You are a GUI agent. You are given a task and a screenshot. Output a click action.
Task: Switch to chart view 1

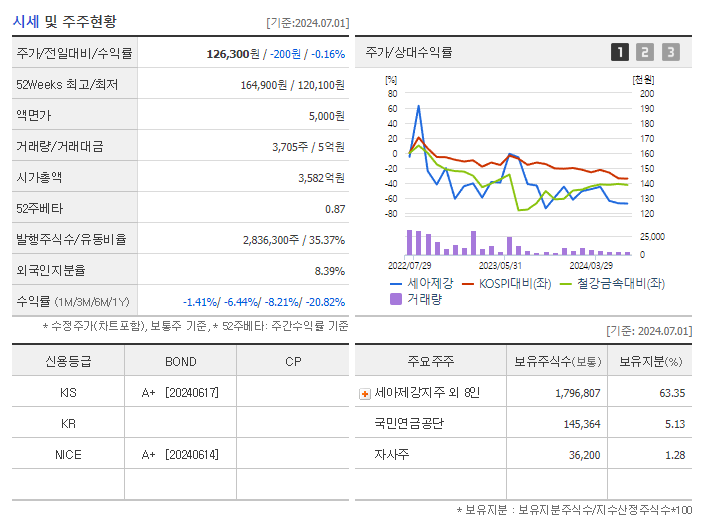point(620,52)
